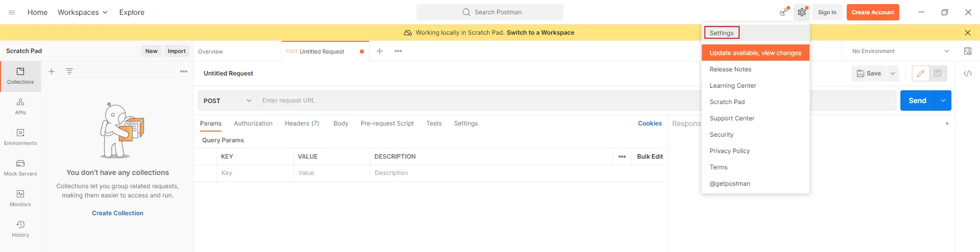The image size is (980, 252).
Task: Click the Save button
Action: tap(869, 73)
